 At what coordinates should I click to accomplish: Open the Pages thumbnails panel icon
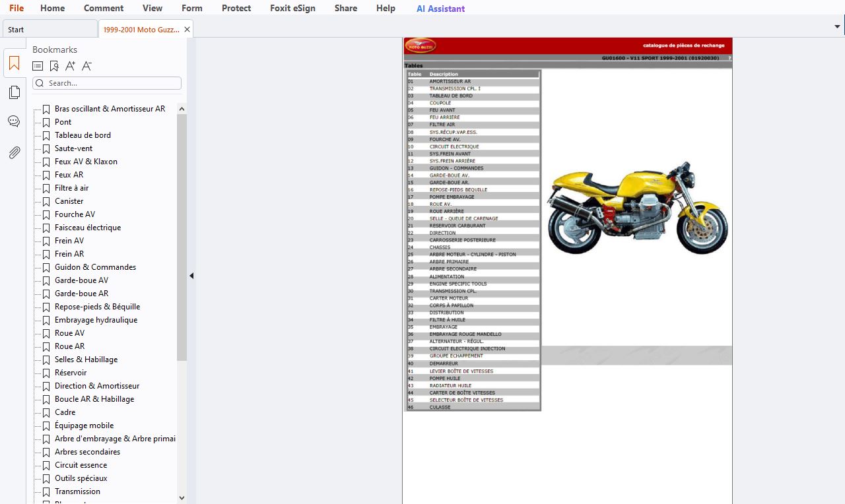coord(14,93)
